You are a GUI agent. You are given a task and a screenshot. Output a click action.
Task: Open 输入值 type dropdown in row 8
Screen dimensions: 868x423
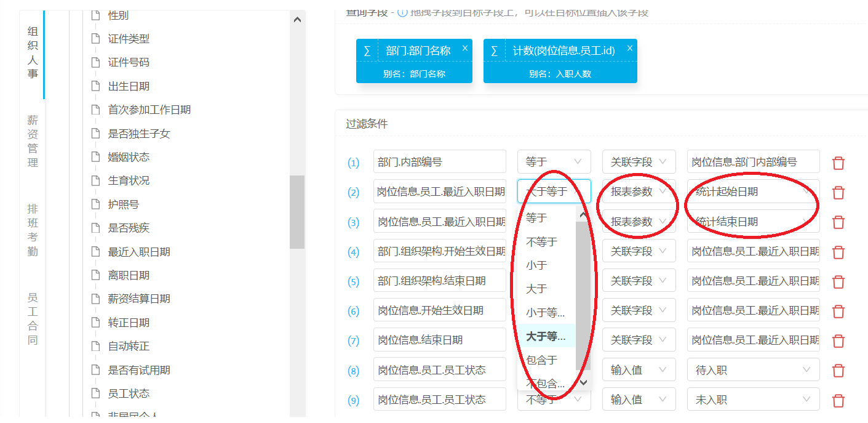coord(639,370)
